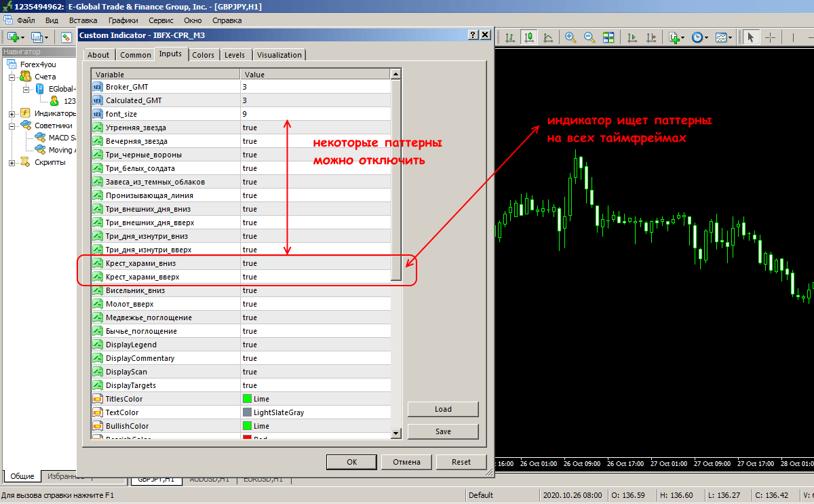814x504 pixels.
Task: Click the tile windows icon
Action: [x=608, y=37]
